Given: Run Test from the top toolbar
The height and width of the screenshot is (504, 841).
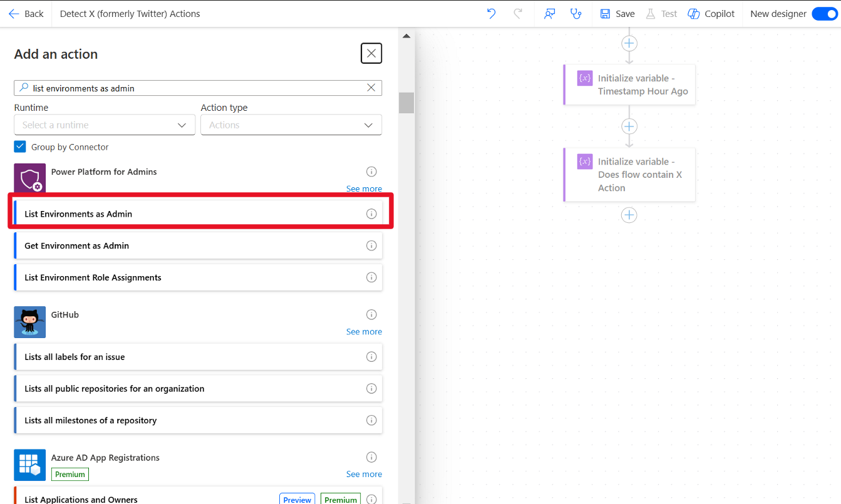Looking at the screenshot, I should 661,13.
